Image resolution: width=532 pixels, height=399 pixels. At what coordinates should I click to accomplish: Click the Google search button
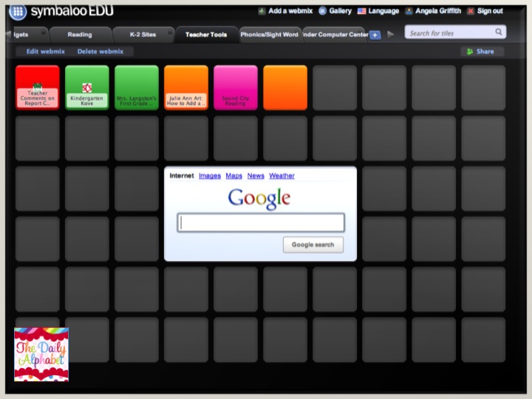pyautogui.click(x=313, y=245)
